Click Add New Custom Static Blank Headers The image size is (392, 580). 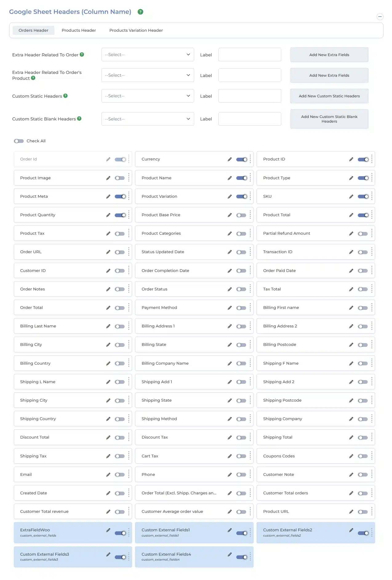[x=329, y=119]
